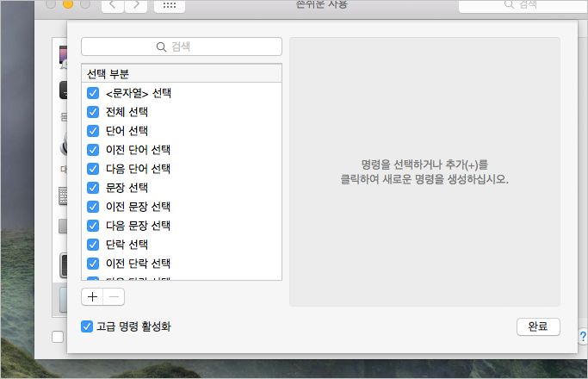The height and width of the screenshot is (379, 588).
Task: Click the add (+) command button
Action: 92,297
